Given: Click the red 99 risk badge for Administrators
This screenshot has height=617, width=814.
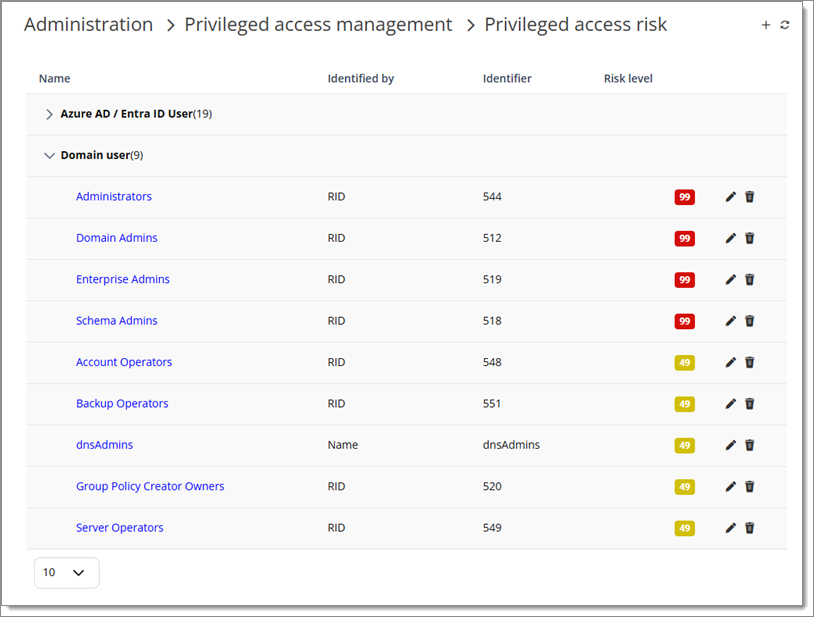Looking at the screenshot, I should tap(685, 197).
